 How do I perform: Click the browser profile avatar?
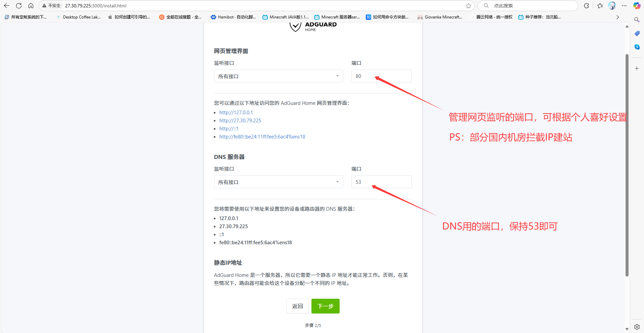612,6
